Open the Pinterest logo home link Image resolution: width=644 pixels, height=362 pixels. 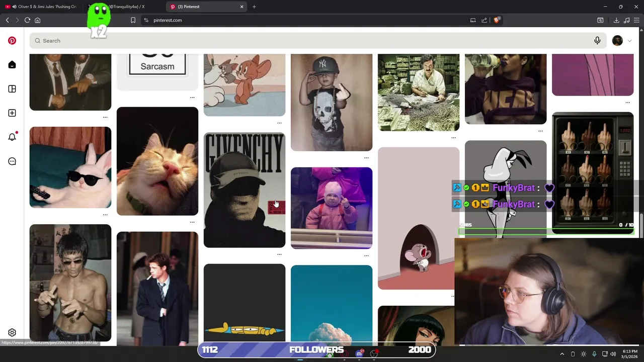pyautogui.click(x=12, y=41)
